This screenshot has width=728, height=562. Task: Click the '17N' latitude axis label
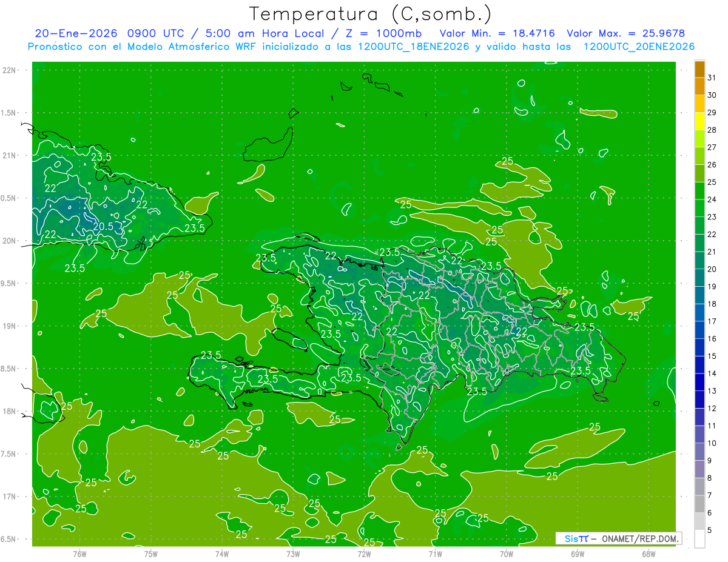coord(10,497)
